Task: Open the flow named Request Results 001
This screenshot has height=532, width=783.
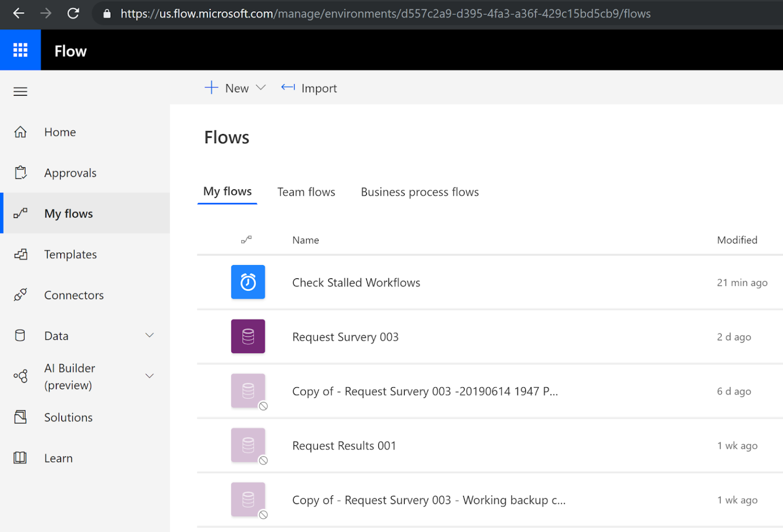Action: 344,445
